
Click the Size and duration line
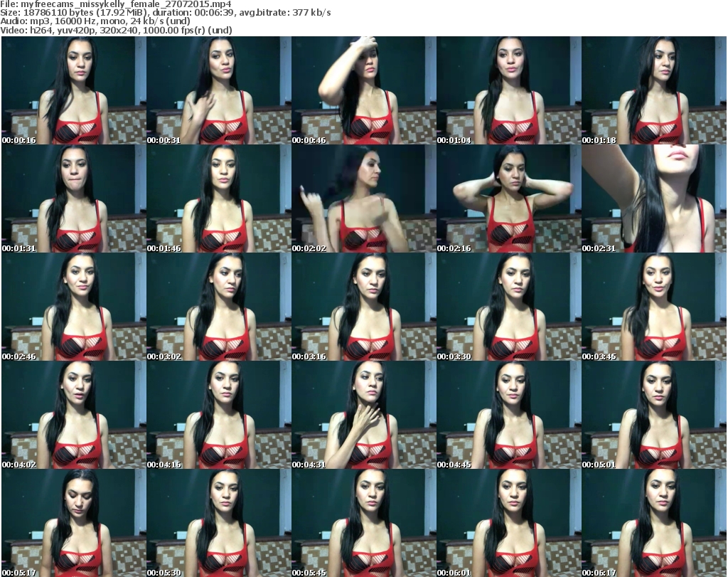pos(166,13)
